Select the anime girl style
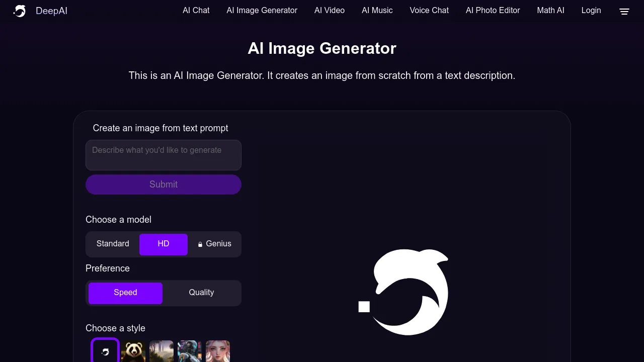644x362 pixels. click(217, 351)
